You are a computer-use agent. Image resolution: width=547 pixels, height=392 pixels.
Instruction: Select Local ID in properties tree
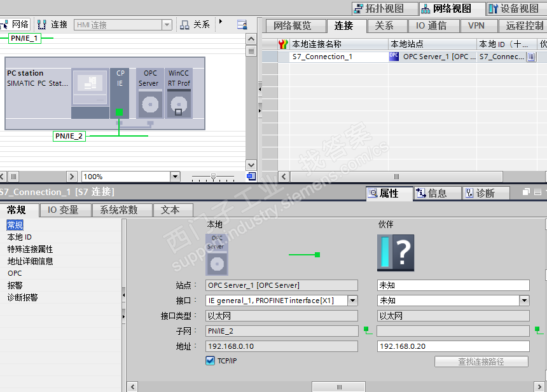coord(20,237)
